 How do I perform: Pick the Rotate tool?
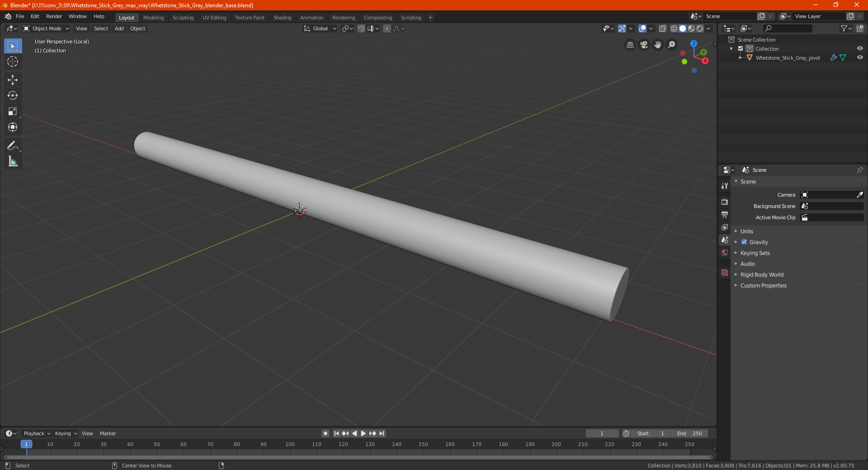pyautogui.click(x=13, y=95)
